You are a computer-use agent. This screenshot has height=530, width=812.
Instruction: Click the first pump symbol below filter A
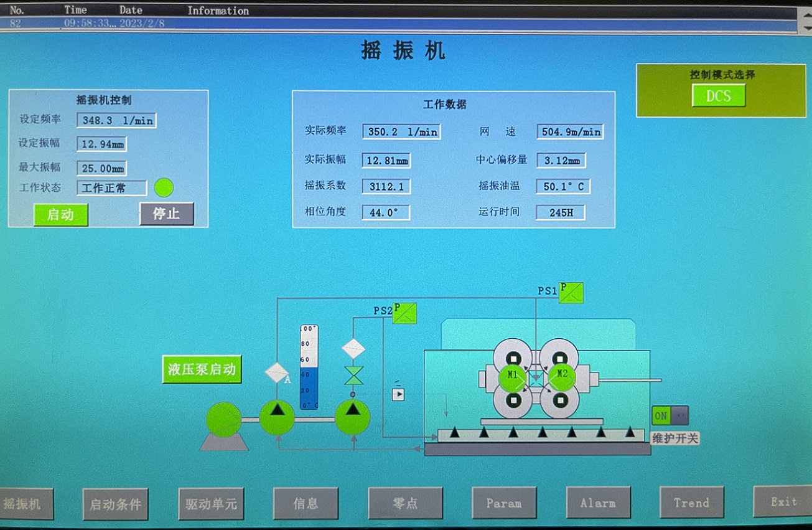click(x=277, y=418)
